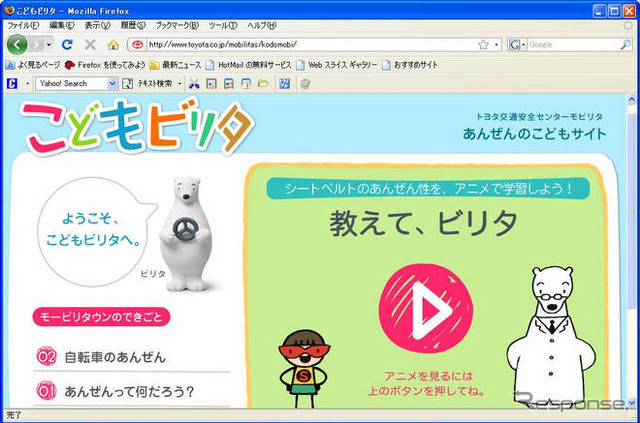The width and height of the screenshot is (640, 423).
Task: Click the あんぜんのこどもサイト heading text
Action: 534,134
